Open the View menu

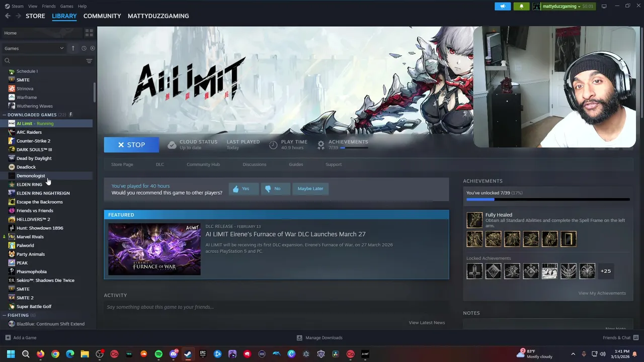[33, 6]
